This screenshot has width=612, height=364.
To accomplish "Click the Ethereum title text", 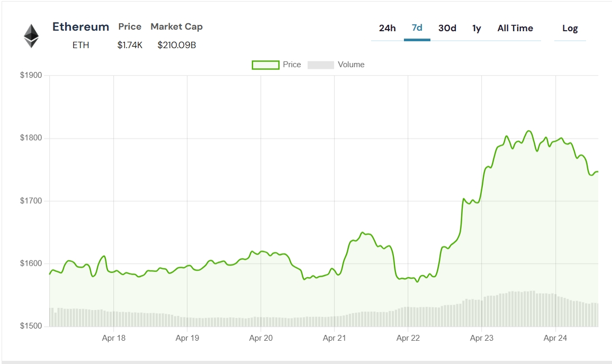I will coord(81,26).
